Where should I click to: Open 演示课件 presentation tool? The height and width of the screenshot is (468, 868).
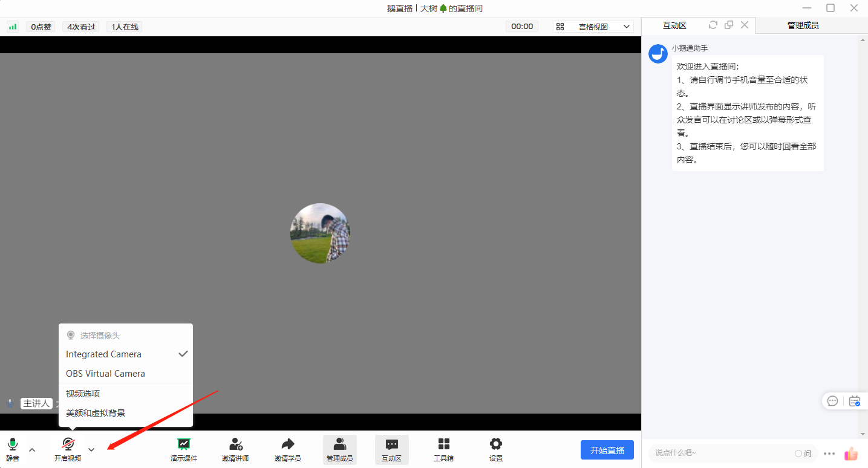tap(184, 449)
